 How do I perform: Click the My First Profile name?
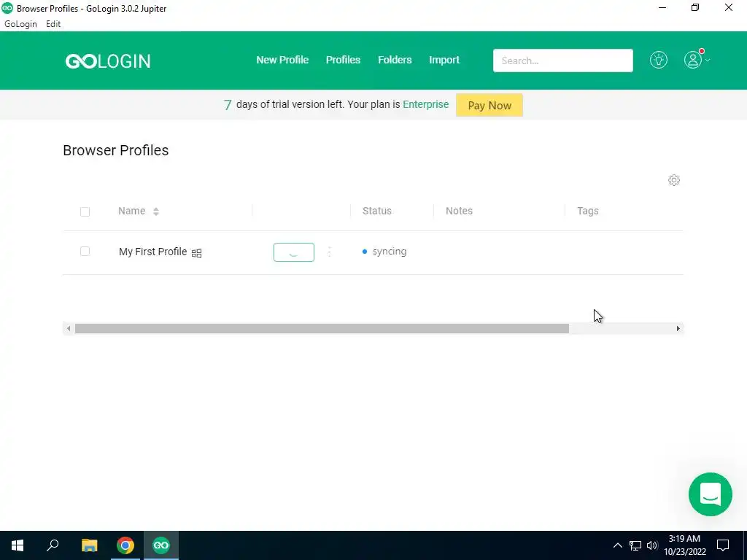pyautogui.click(x=153, y=252)
